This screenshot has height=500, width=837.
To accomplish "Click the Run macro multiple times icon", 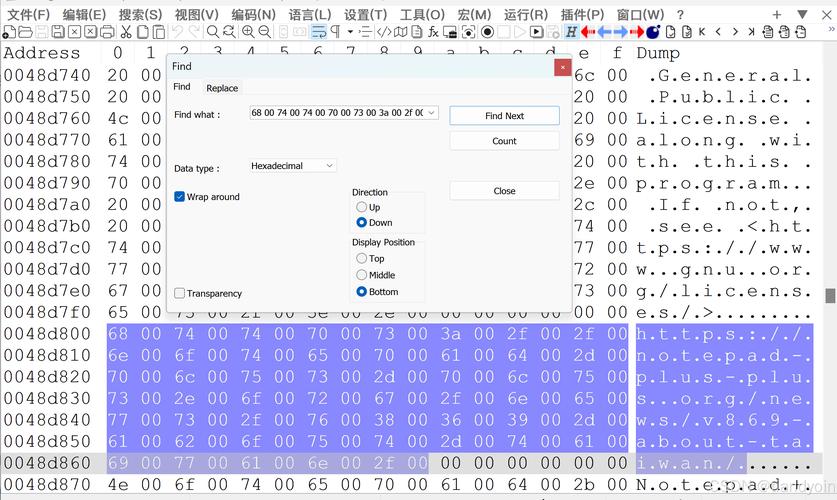I will pyautogui.click(x=536, y=32).
